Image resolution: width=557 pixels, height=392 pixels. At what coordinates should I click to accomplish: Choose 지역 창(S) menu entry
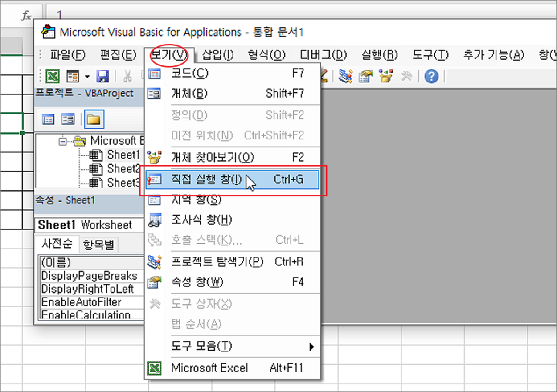click(232, 200)
